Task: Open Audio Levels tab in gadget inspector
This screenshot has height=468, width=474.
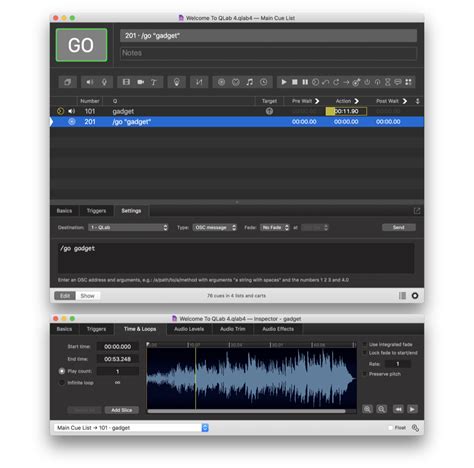Action: pos(189,329)
